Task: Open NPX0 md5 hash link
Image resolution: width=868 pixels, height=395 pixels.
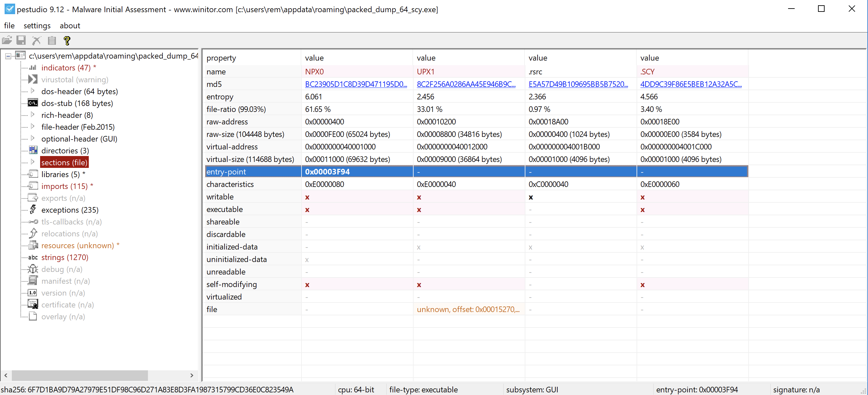Action: [356, 84]
